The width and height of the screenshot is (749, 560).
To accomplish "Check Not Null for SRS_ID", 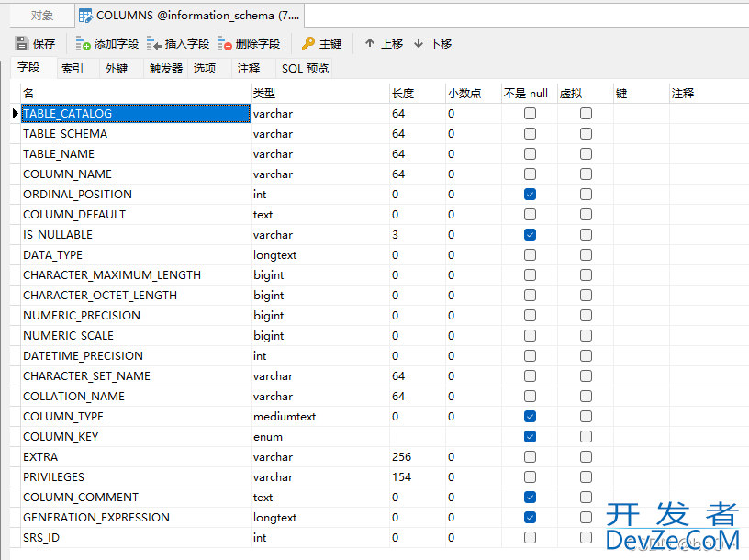I will coord(530,538).
